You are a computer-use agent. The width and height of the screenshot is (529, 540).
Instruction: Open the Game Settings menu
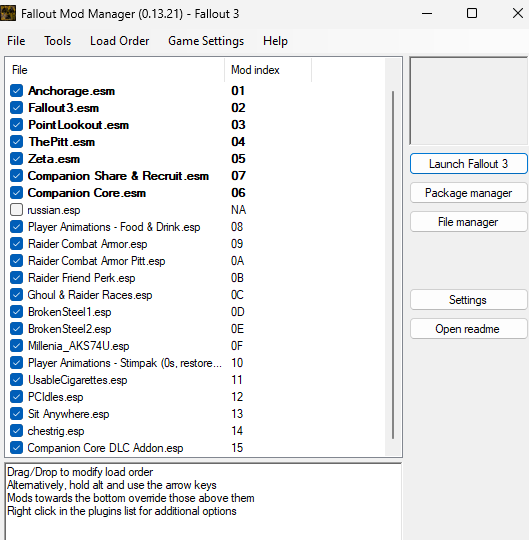coord(206,41)
